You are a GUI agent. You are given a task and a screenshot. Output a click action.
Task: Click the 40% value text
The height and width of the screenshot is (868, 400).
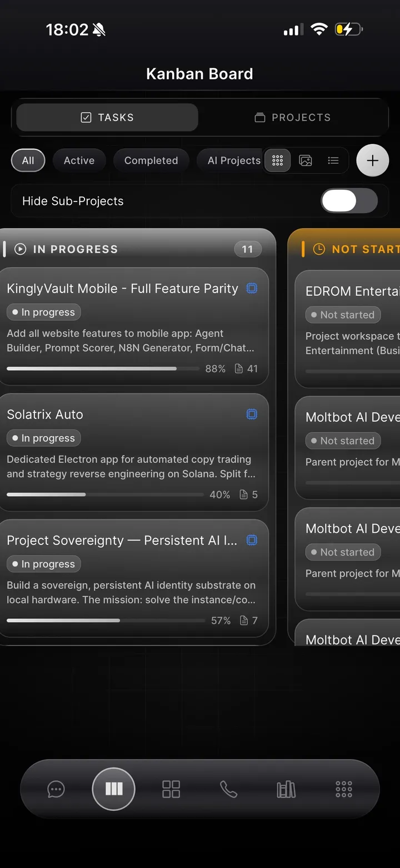click(x=220, y=494)
